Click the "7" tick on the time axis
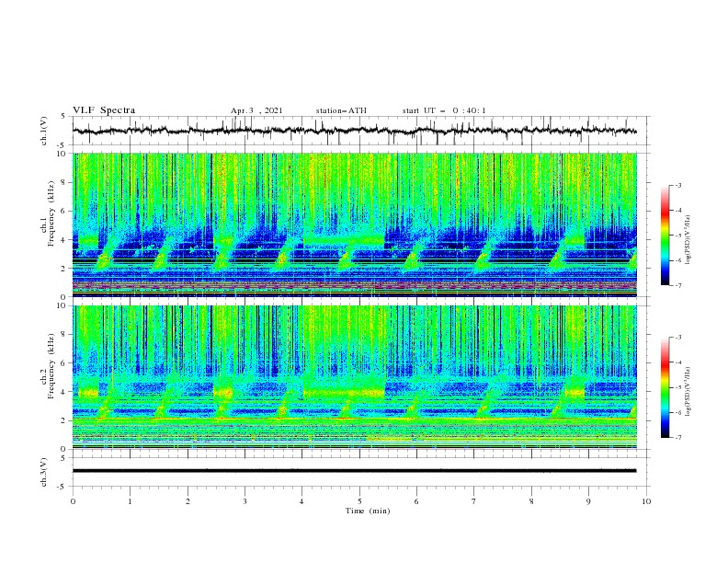 [474, 501]
